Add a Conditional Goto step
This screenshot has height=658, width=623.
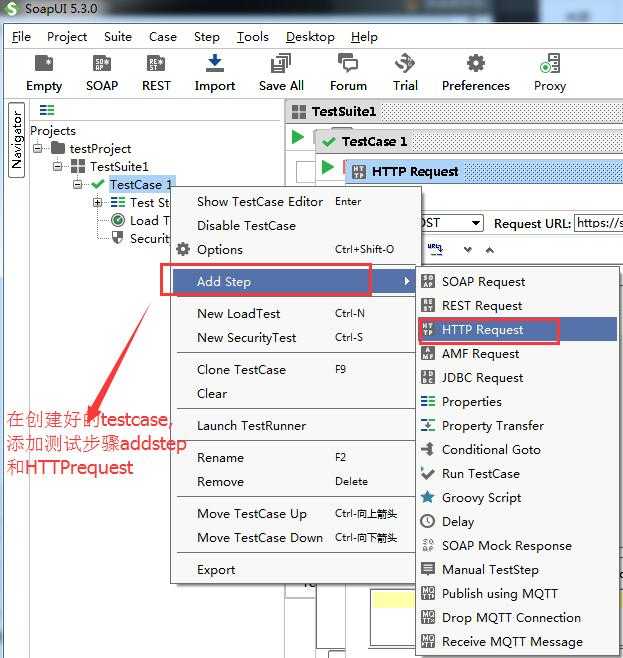(517, 449)
